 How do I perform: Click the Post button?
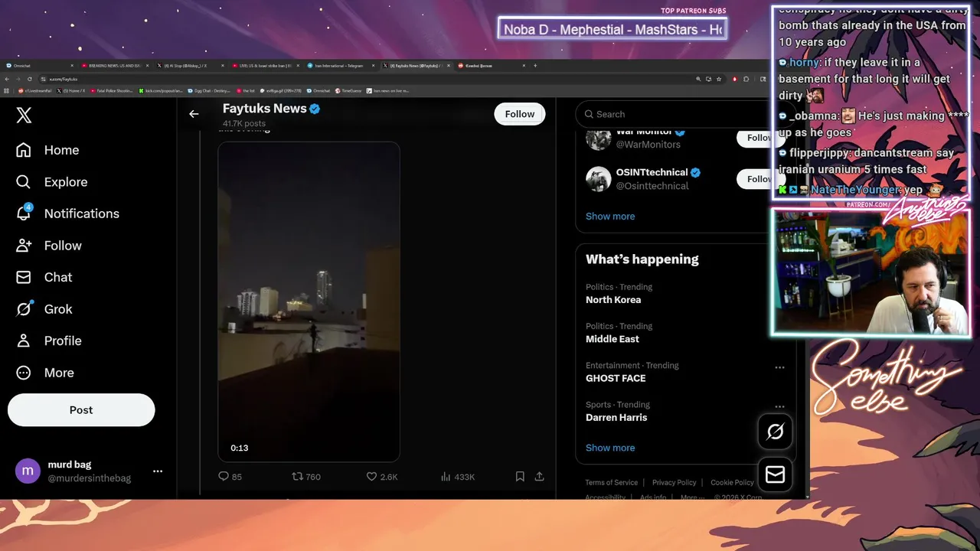pyautogui.click(x=81, y=410)
